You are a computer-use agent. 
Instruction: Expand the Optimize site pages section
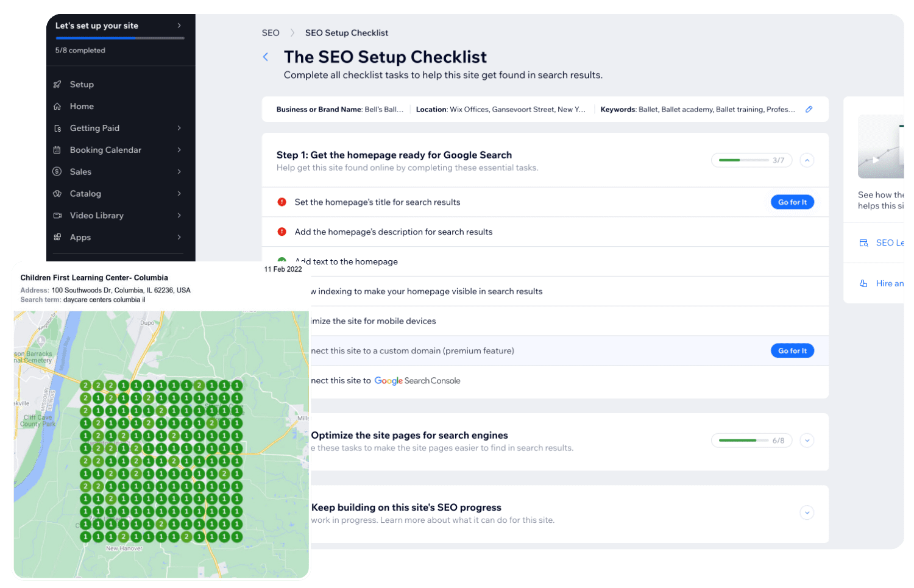pyautogui.click(x=807, y=441)
